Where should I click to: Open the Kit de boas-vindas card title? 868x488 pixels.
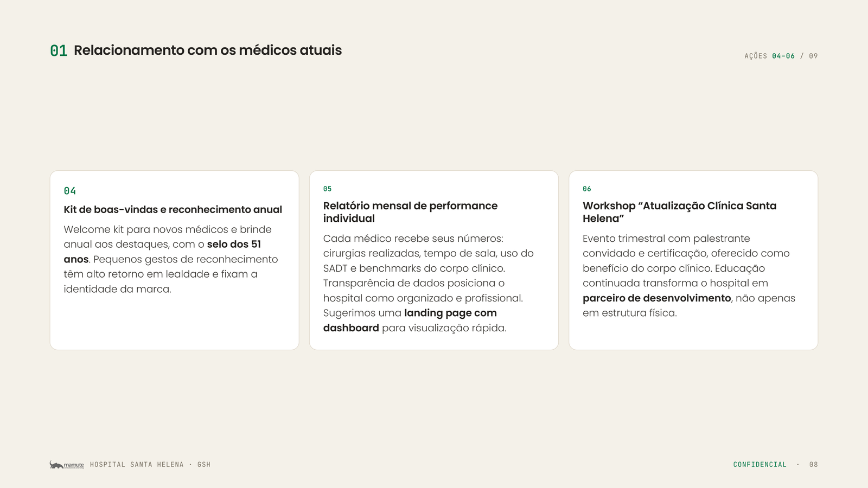pyautogui.click(x=173, y=209)
